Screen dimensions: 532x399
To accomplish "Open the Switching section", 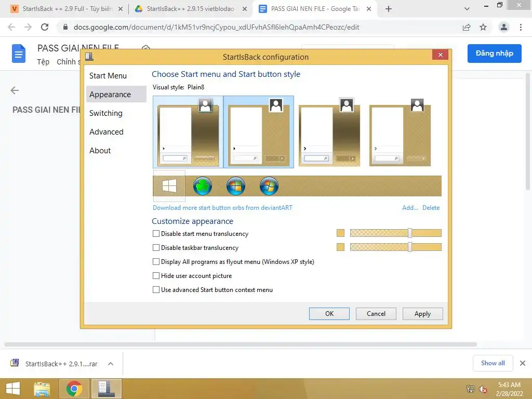I will 116,113.
